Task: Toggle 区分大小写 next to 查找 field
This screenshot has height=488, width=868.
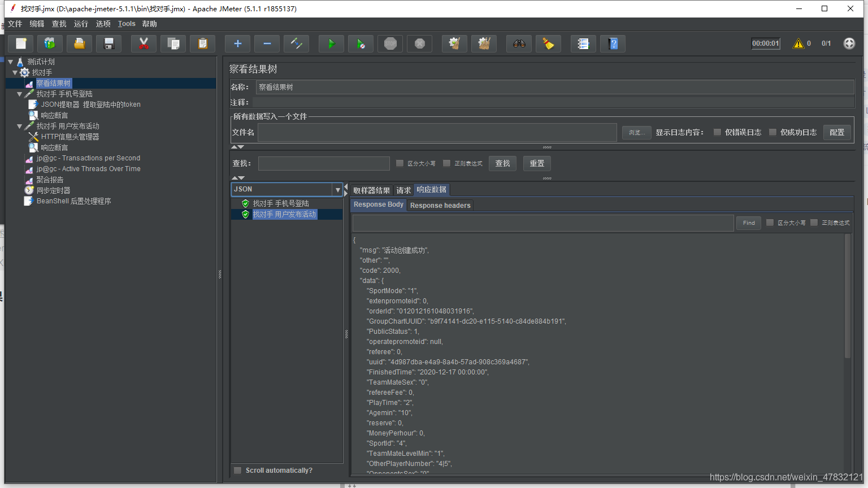Action: (x=400, y=163)
